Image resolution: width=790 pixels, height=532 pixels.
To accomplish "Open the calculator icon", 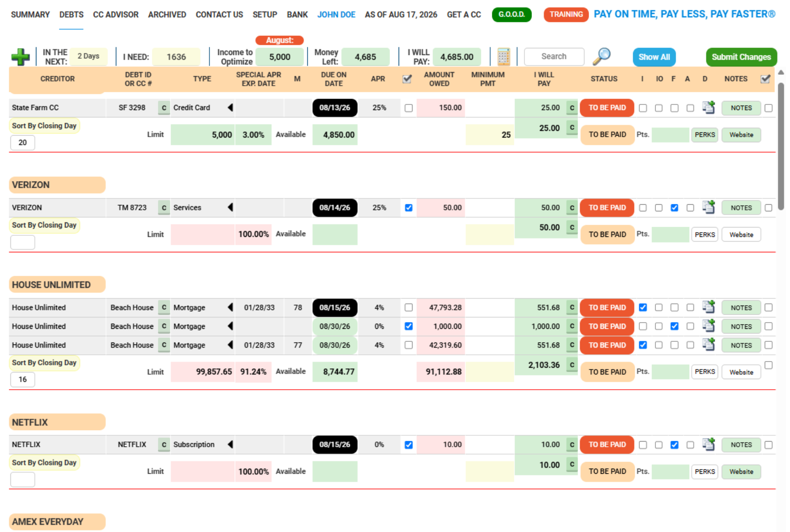I will [504, 57].
